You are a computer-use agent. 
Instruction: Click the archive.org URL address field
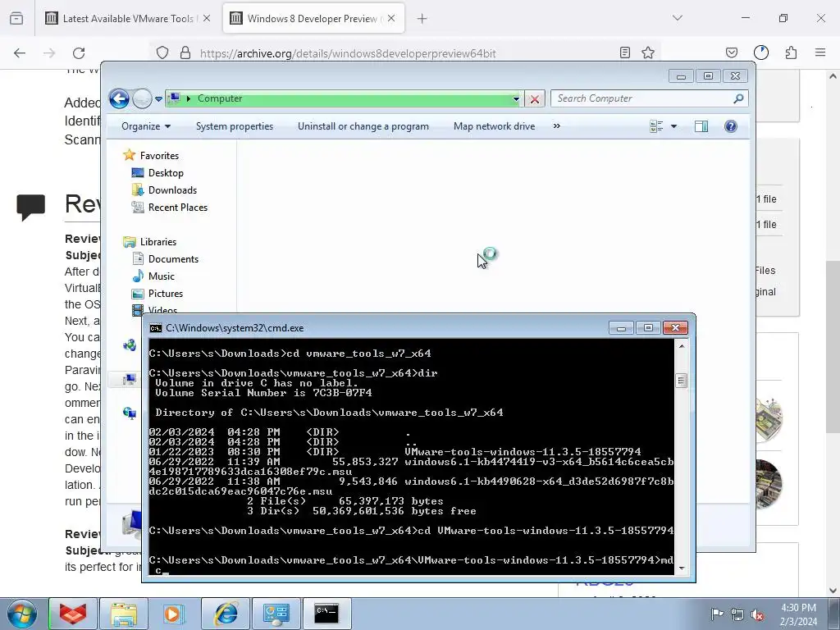pyautogui.click(x=348, y=53)
